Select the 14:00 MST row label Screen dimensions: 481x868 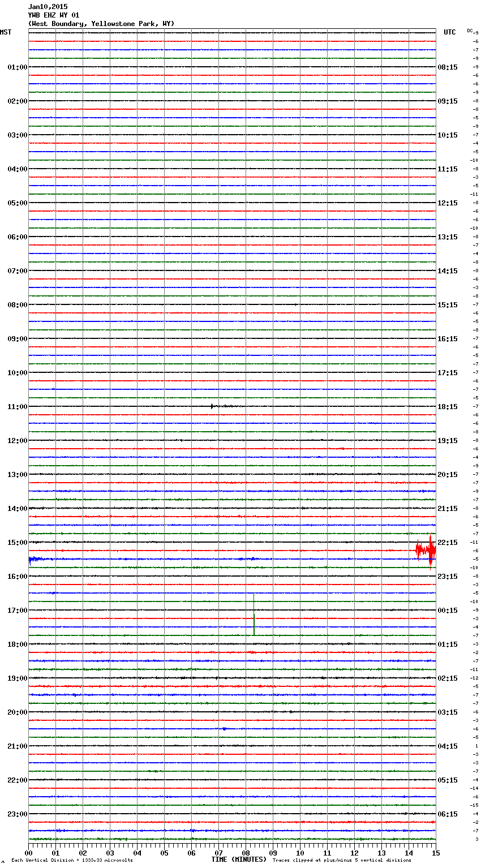[x=17, y=509]
